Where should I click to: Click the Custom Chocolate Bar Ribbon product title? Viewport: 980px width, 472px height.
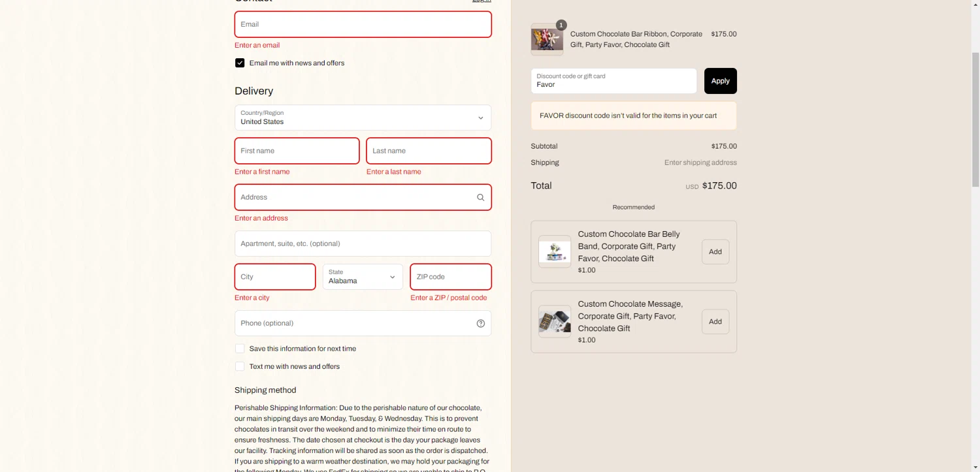636,39
